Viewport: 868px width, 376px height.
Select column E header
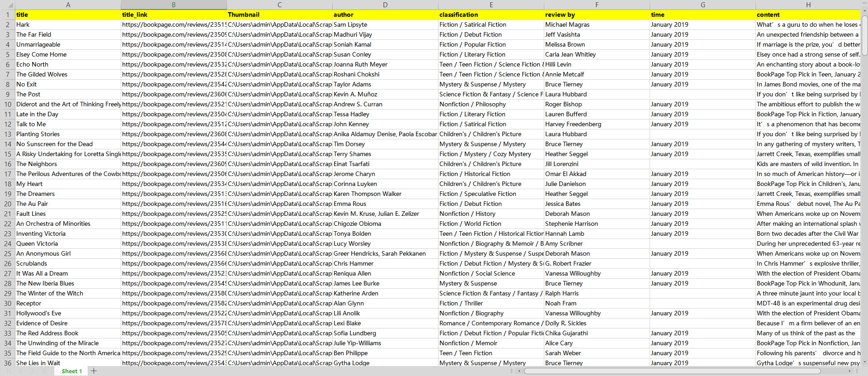(491, 5)
